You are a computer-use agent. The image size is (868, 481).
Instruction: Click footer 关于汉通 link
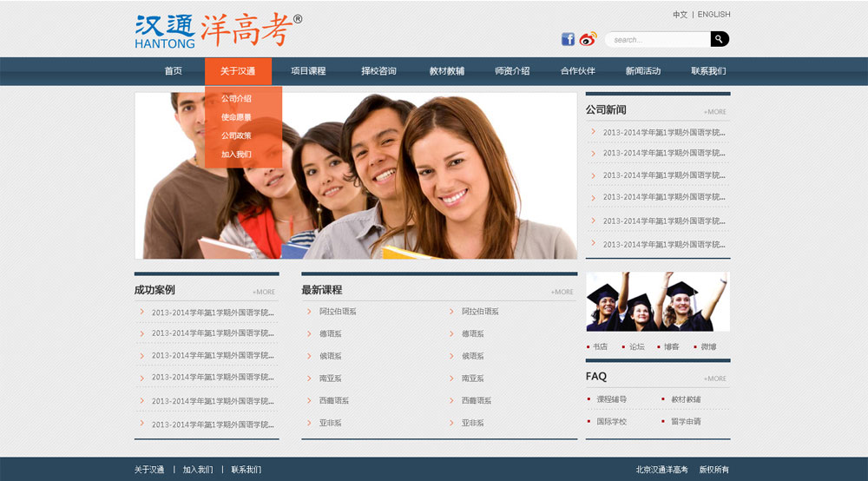point(149,470)
